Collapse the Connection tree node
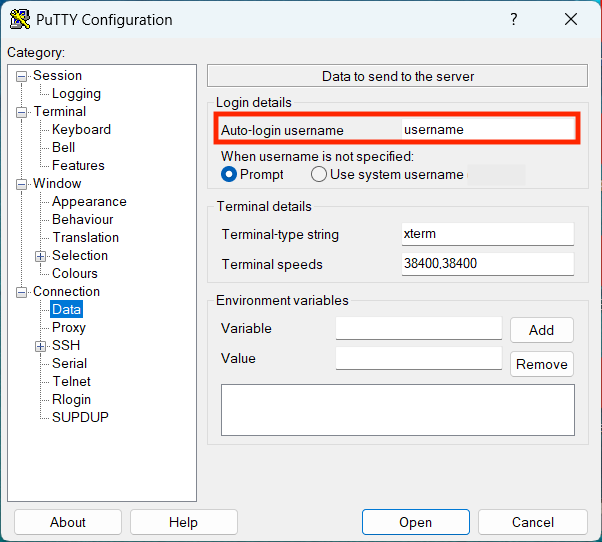Screen dimensions: 602x542 pyautogui.click(x=22, y=292)
